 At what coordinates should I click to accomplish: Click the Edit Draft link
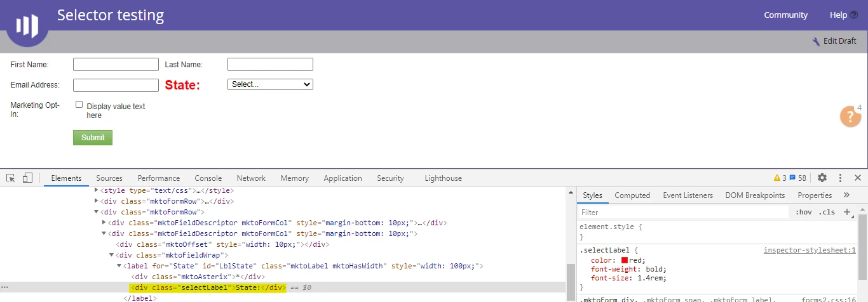coord(839,41)
